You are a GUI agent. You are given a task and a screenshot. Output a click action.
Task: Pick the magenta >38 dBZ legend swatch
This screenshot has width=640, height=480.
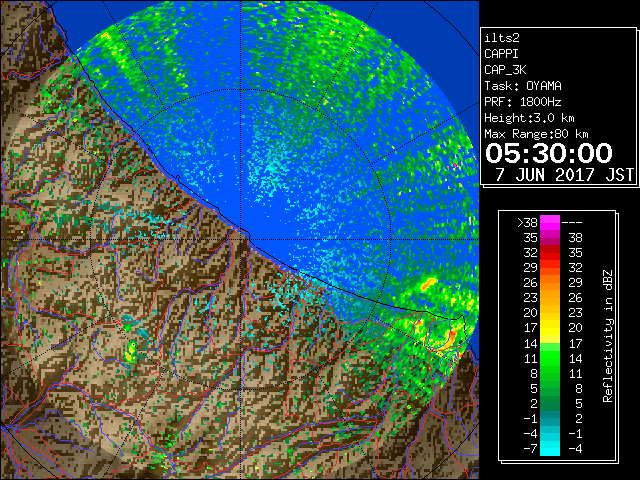point(550,223)
